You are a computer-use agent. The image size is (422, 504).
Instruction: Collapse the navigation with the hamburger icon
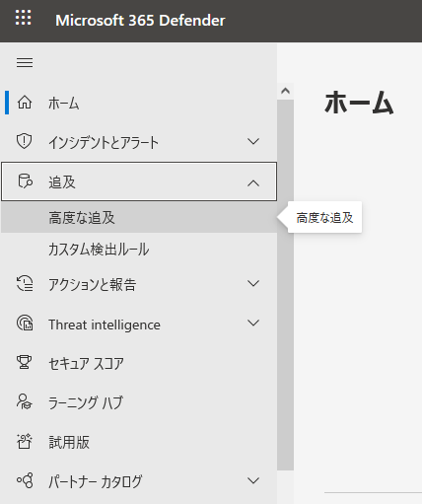pyautogui.click(x=25, y=62)
